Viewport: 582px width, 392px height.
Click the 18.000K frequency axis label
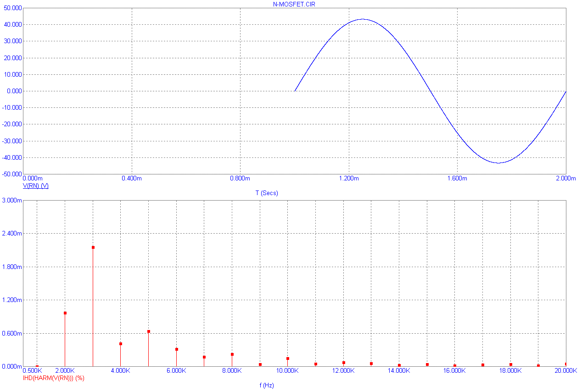tap(510, 370)
